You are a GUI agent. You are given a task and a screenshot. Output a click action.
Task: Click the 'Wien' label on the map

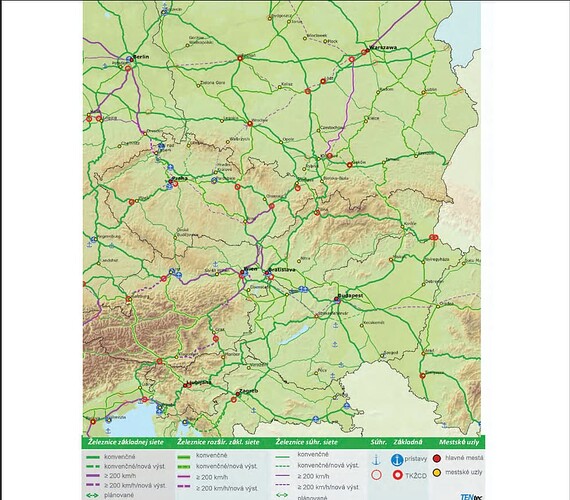click(250, 269)
